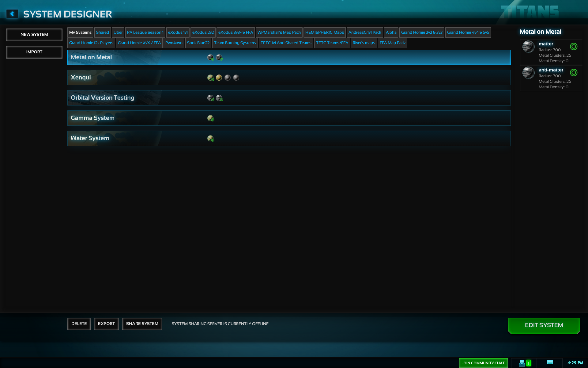Image resolution: width=588 pixels, height=368 pixels.
Task: Select the Team Burning Systems tab
Action: (235, 43)
